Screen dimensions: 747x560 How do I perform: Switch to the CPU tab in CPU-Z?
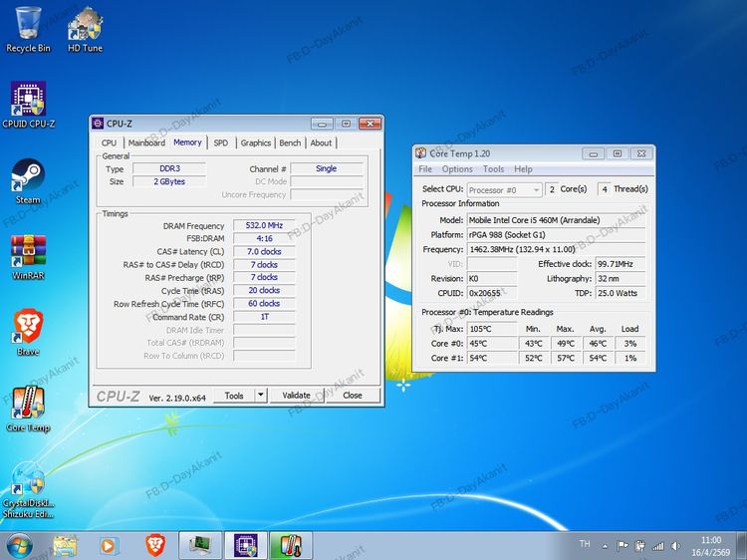point(109,142)
